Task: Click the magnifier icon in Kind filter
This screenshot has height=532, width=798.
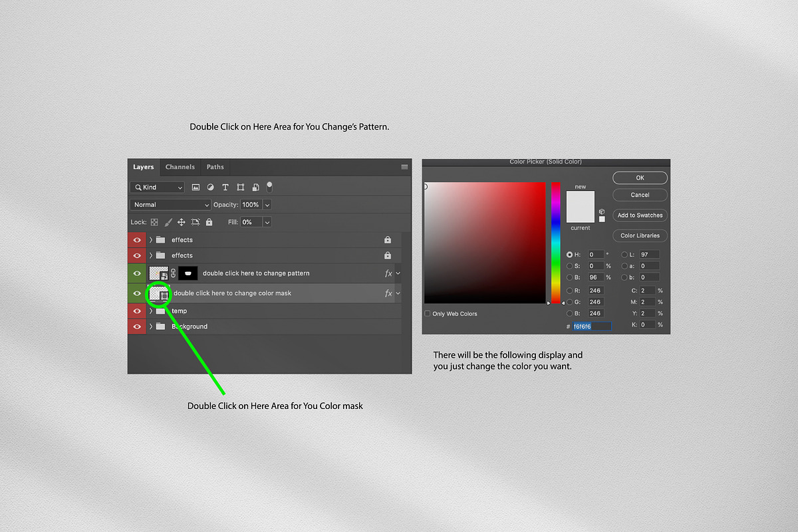Action: tap(137, 188)
